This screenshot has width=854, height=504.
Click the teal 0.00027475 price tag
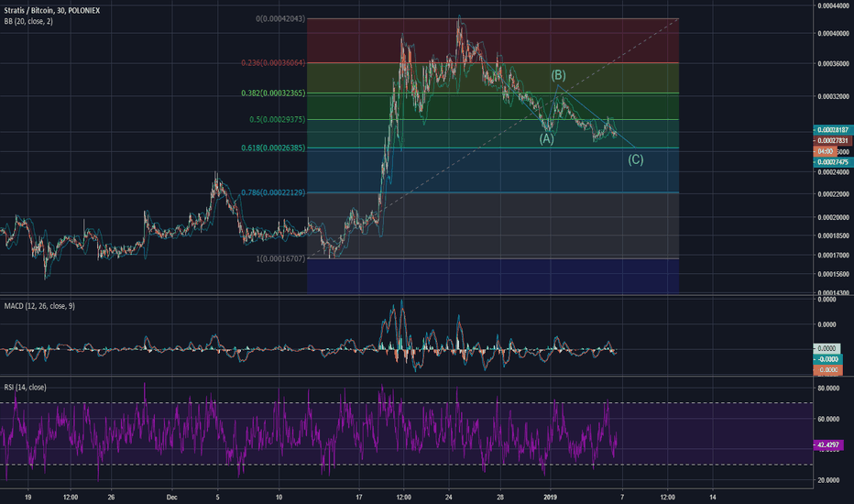(832, 162)
